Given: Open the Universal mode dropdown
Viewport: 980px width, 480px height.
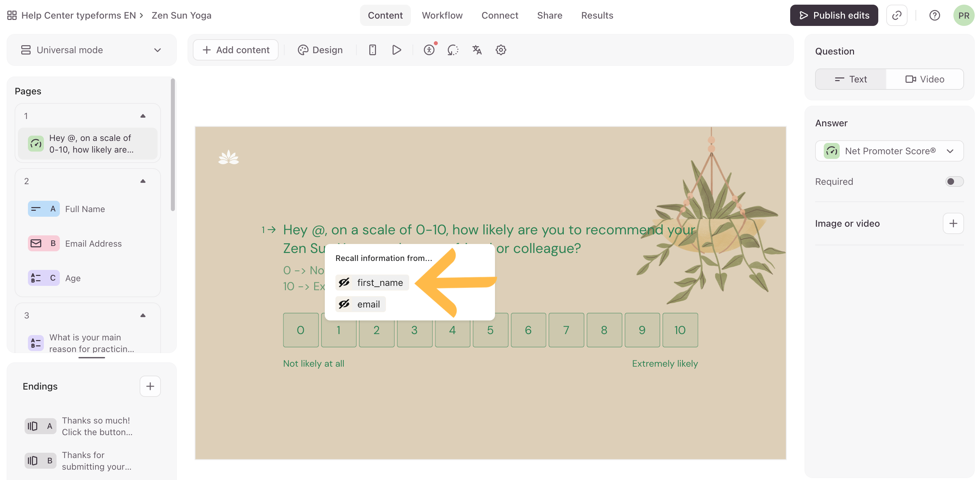Looking at the screenshot, I should tap(91, 50).
